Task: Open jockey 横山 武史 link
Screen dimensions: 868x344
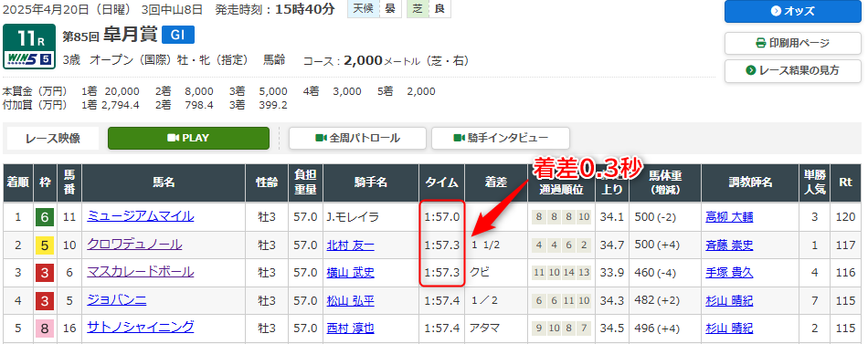Action: [x=351, y=273]
